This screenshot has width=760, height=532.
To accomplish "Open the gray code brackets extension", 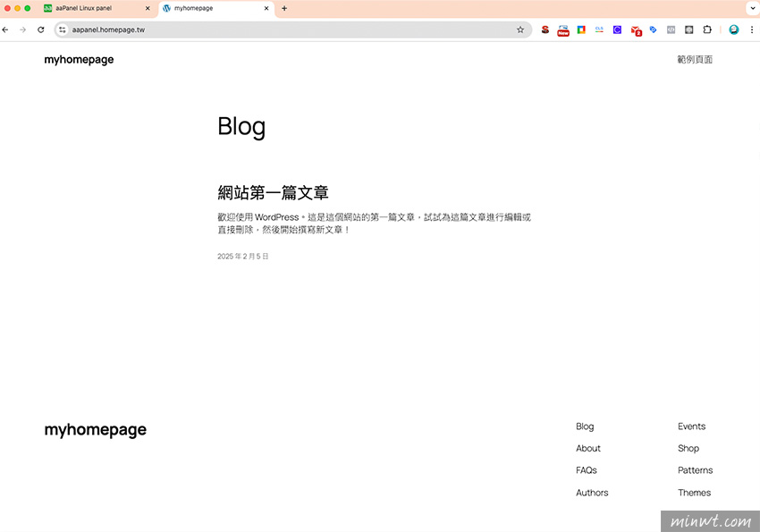I will (x=671, y=30).
